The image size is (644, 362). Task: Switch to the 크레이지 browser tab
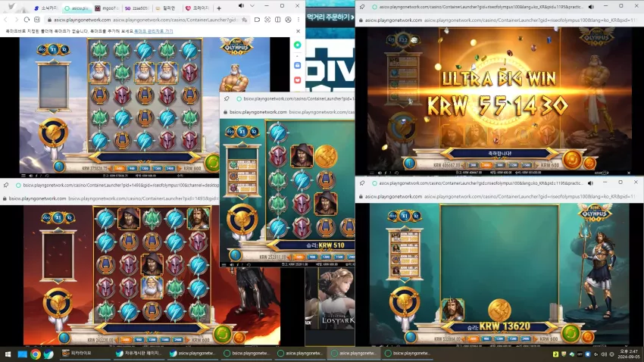point(198,8)
